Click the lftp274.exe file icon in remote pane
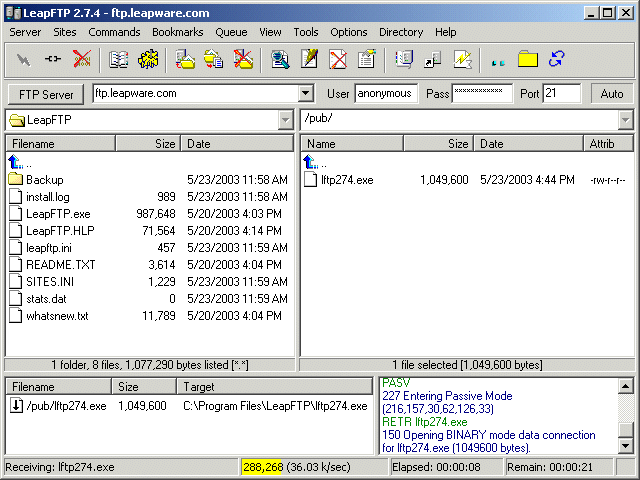Image resolution: width=640 pixels, height=480 pixels. coord(310,180)
